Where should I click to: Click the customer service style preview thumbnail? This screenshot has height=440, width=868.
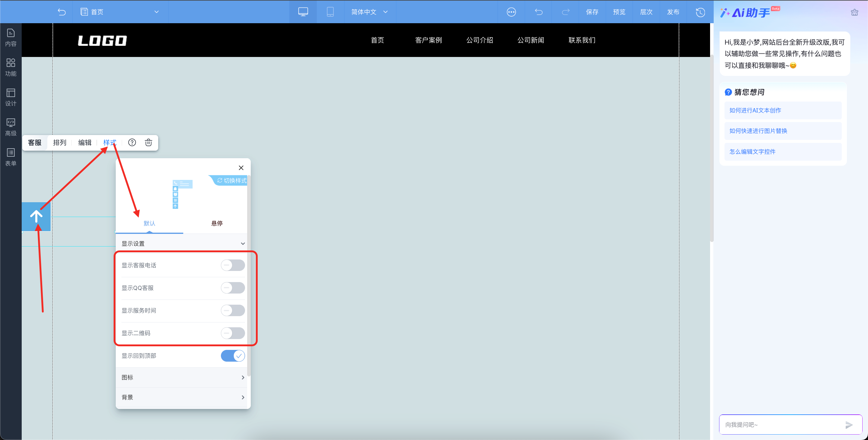coord(182,194)
